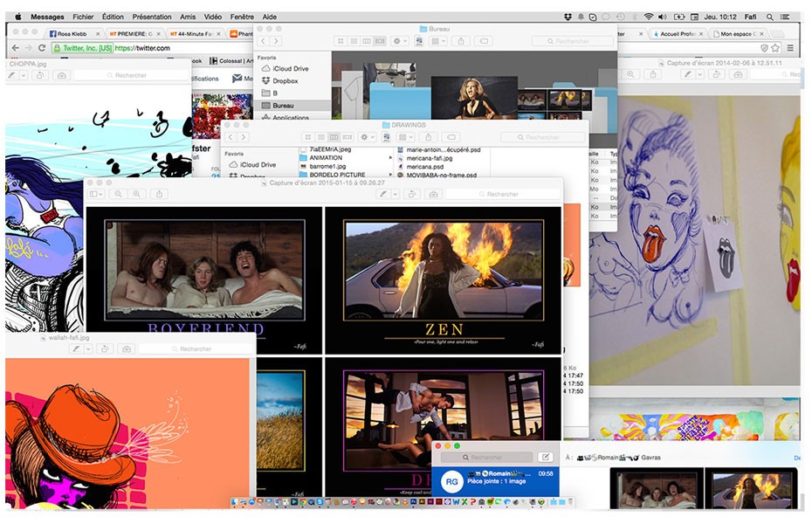Switch to the Rosa Klebb browser tab

(72, 34)
